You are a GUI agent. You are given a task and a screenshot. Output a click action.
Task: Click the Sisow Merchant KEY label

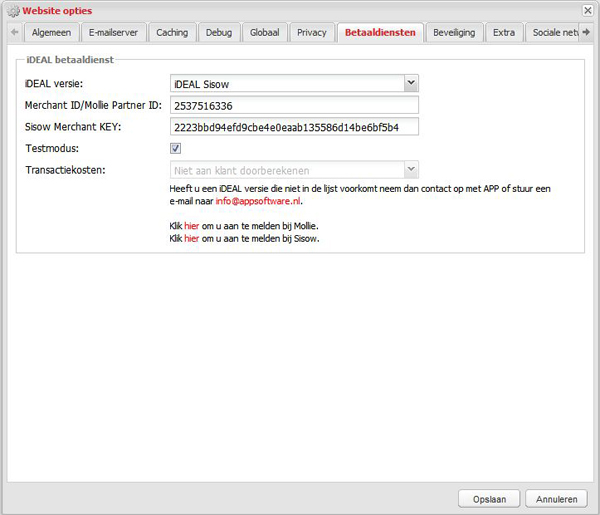click(x=73, y=127)
